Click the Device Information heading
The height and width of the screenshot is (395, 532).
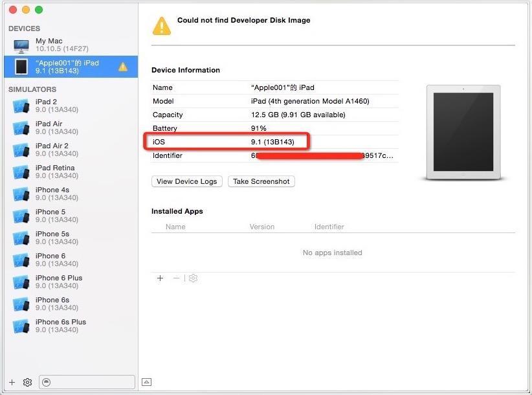tap(186, 70)
